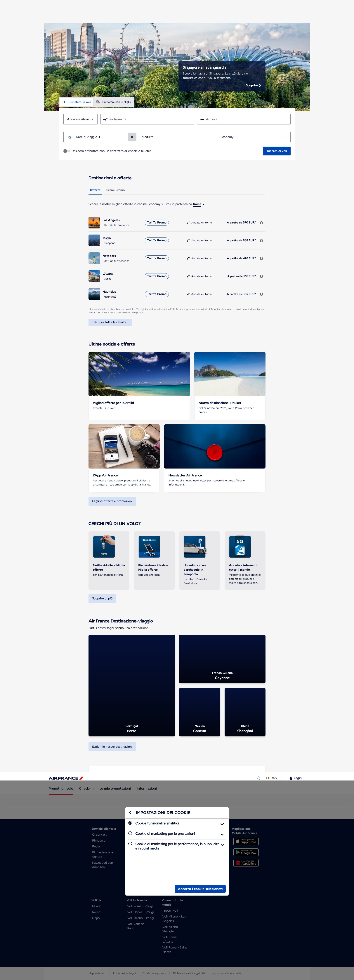The image size is (354, 980).
Task: Click Impostazioni dei cookie footer link
Action: (227, 973)
